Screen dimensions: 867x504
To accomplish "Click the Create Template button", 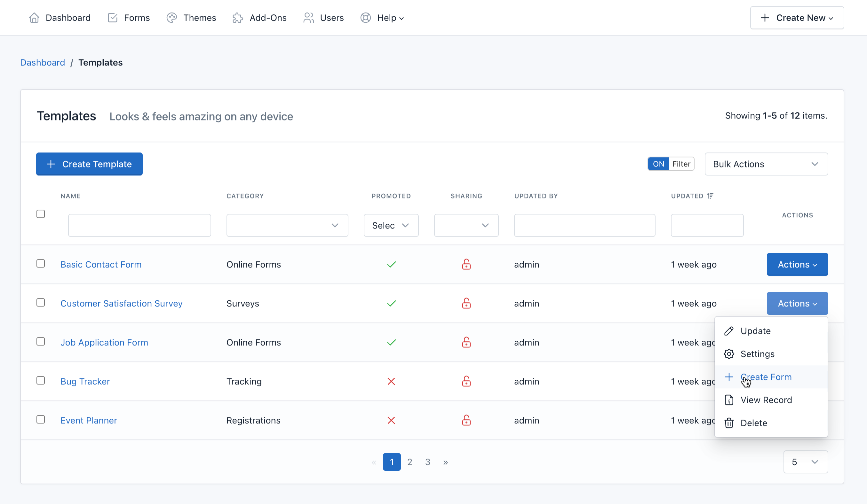I will coord(89,164).
